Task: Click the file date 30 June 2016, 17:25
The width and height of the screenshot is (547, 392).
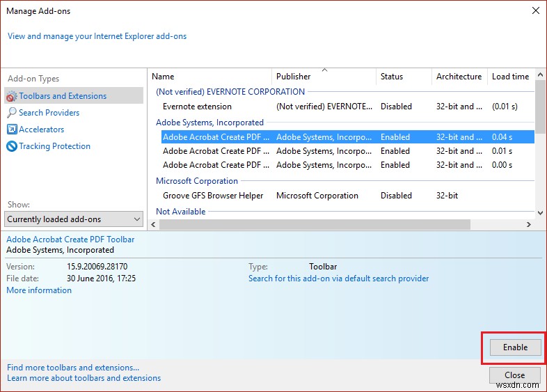Action: coord(101,279)
